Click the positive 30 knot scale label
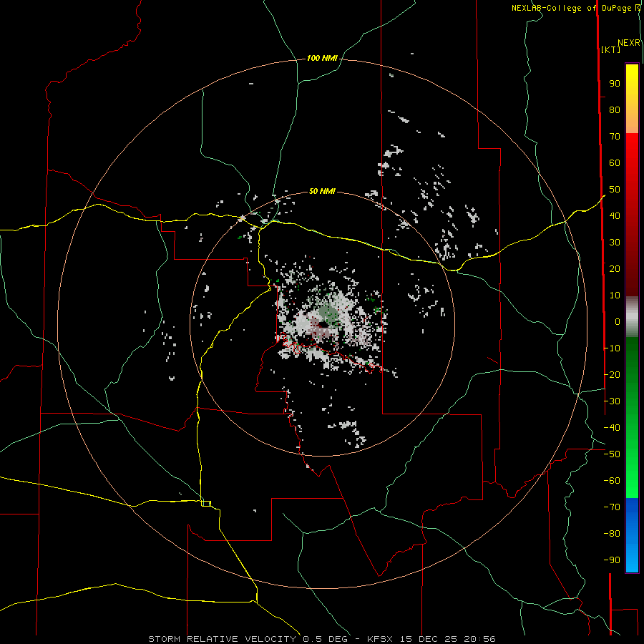 coord(615,243)
